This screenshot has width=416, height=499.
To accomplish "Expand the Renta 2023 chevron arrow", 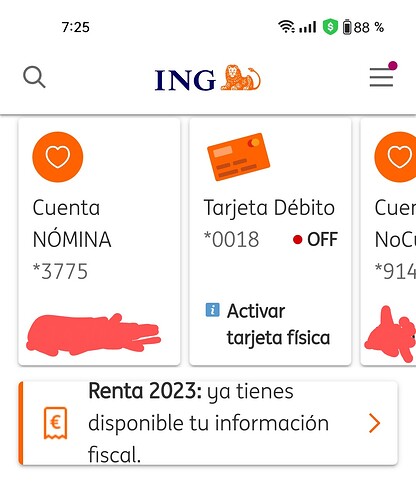I will pyautogui.click(x=374, y=423).
